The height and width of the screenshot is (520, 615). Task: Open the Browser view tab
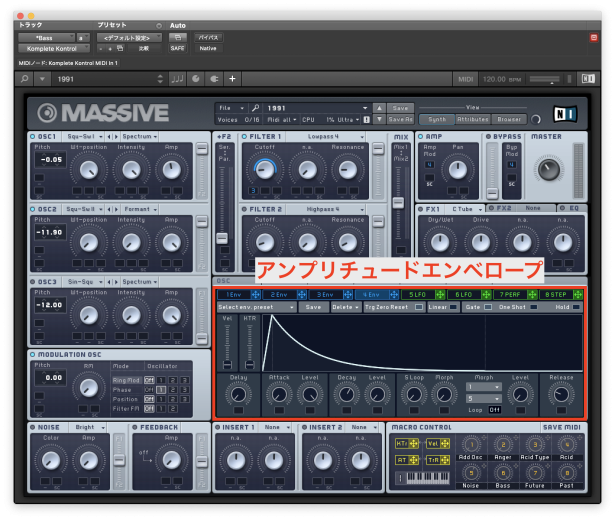pos(509,118)
